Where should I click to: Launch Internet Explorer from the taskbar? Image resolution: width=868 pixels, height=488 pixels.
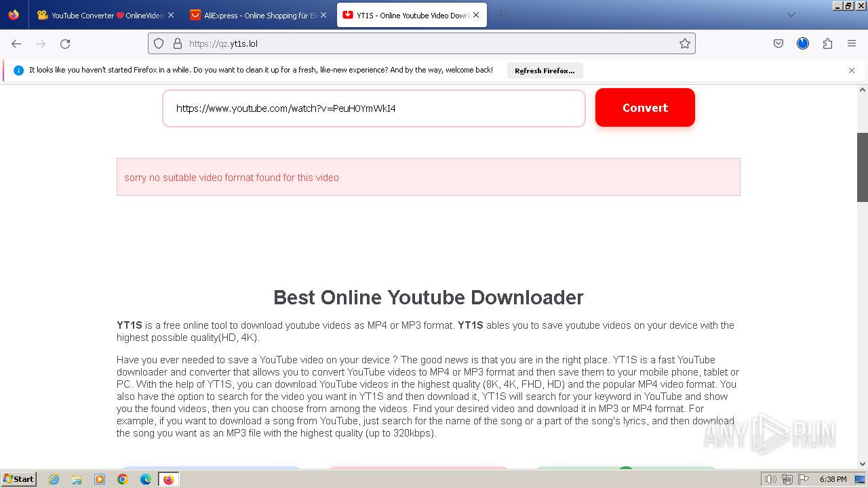click(x=54, y=479)
